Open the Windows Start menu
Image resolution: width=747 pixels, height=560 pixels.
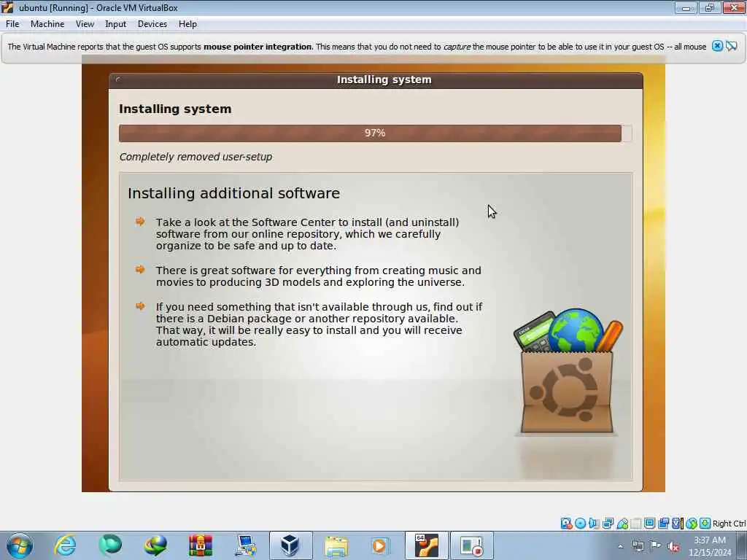19,545
